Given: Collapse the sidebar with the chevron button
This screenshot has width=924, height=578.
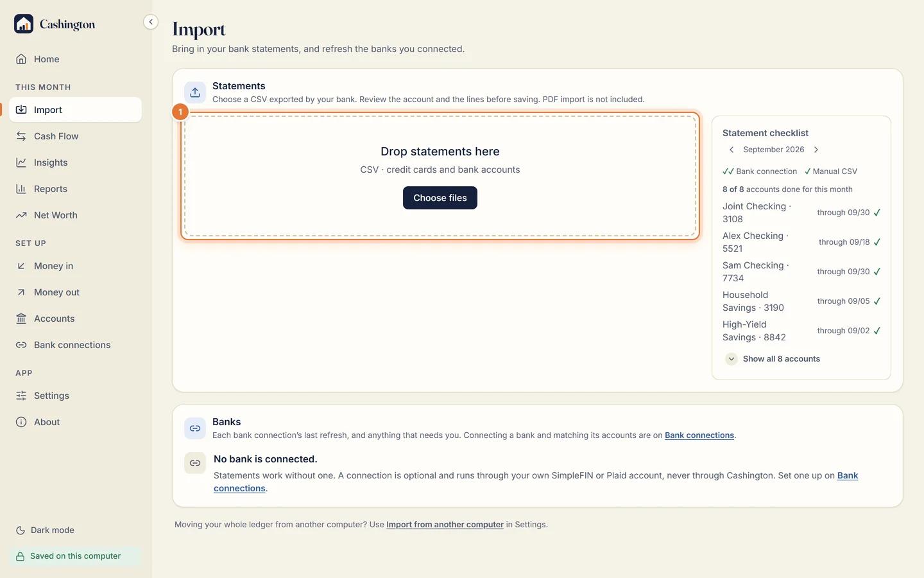Looking at the screenshot, I should click(x=151, y=22).
